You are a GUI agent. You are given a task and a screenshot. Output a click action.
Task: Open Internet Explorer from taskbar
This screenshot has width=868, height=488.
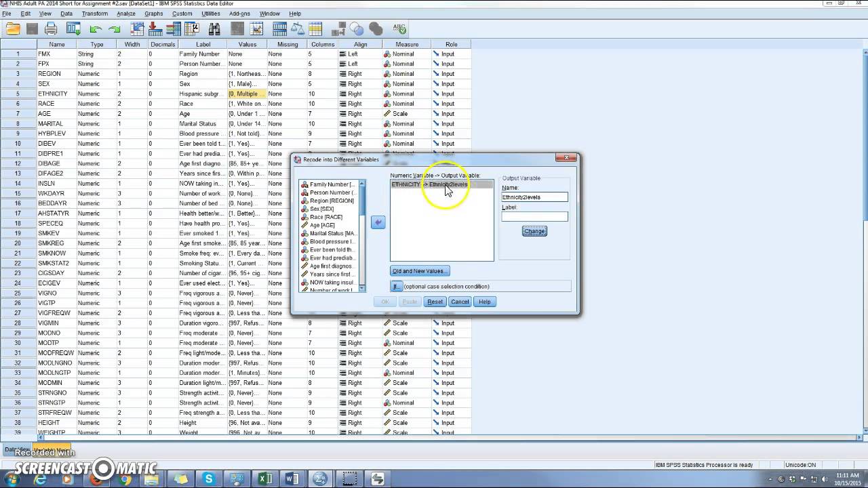pos(40,479)
